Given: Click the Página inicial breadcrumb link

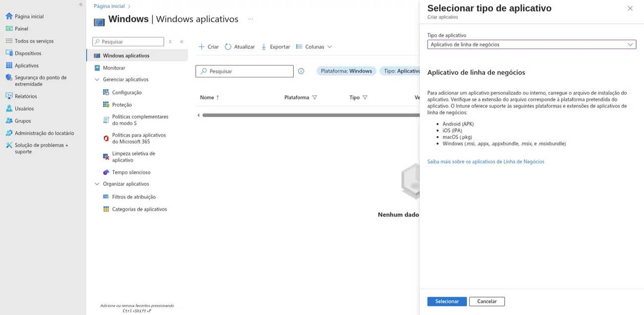Looking at the screenshot, I should click(109, 6).
